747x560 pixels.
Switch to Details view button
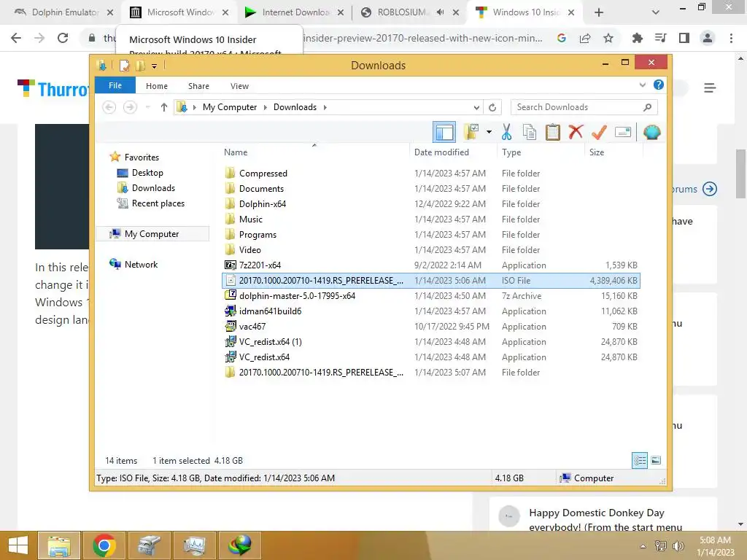tap(640, 460)
